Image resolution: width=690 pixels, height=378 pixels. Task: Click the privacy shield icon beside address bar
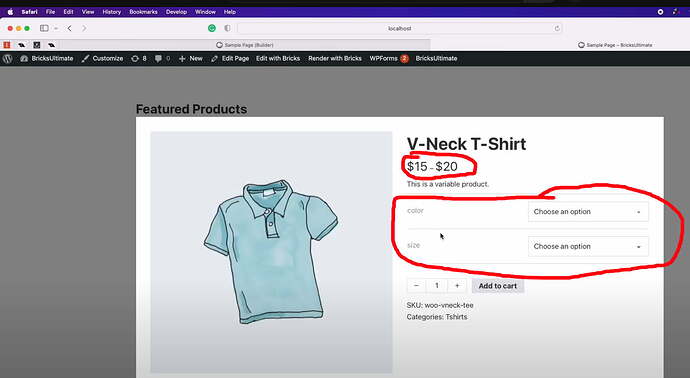[x=227, y=28]
